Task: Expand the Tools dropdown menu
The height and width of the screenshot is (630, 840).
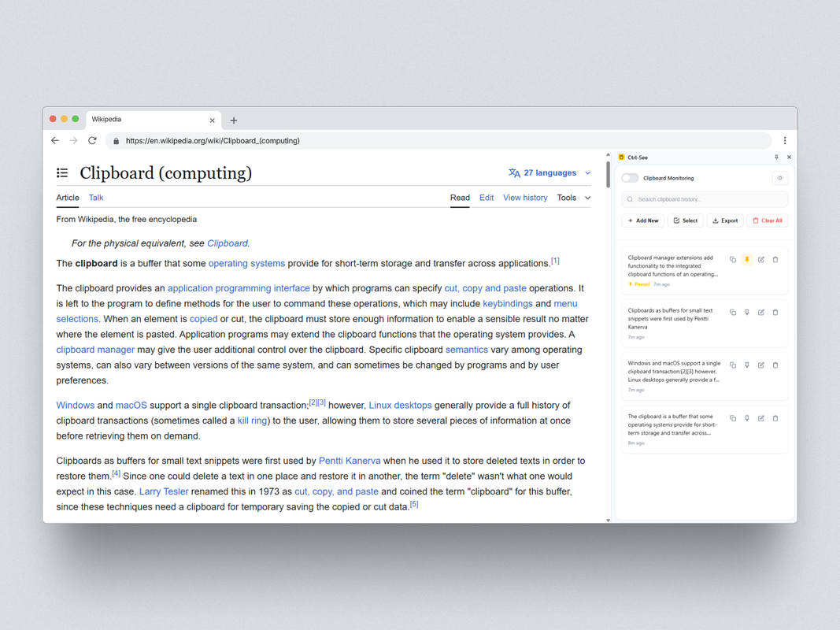Action: pyautogui.click(x=573, y=198)
